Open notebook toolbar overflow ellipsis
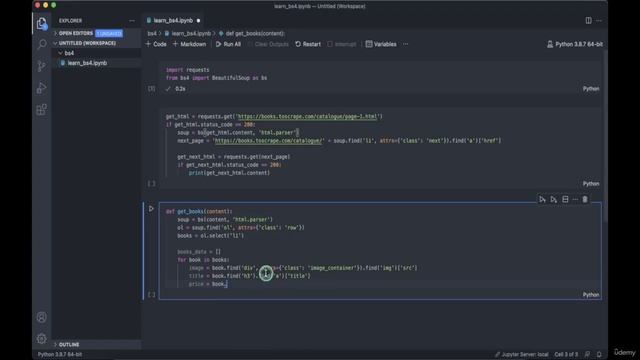 (x=405, y=44)
